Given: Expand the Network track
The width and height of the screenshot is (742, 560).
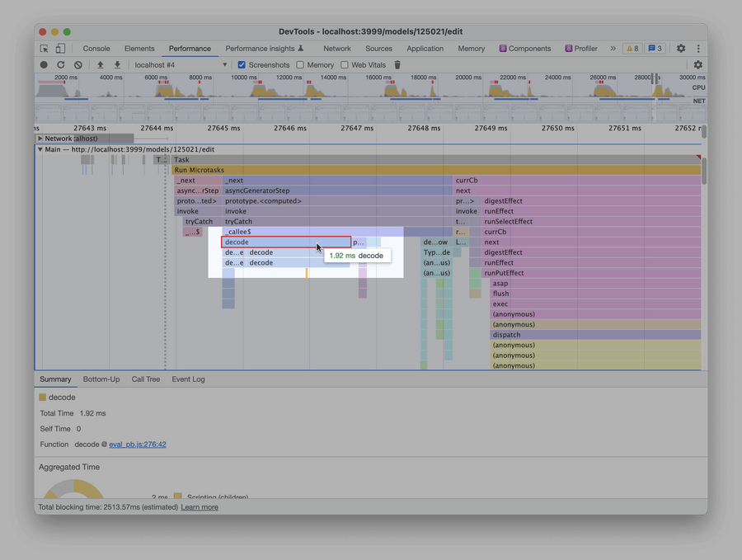Looking at the screenshot, I should pyautogui.click(x=40, y=139).
